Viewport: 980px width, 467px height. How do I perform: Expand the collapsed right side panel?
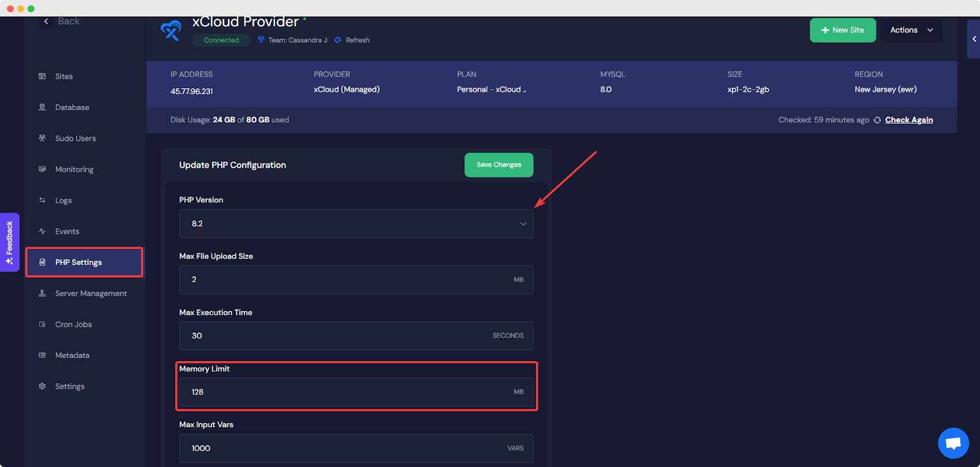pyautogui.click(x=973, y=39)
